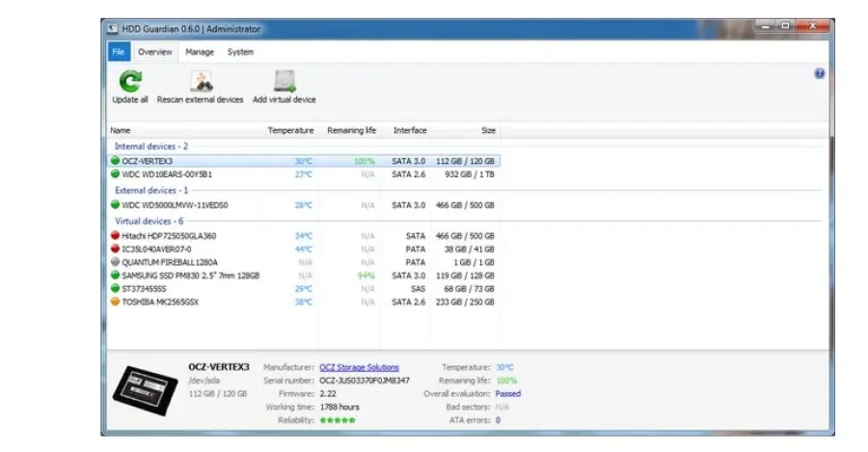Screen dimensions: 868x452
Task: Minimize the HDD Guardian window
Action: pyautogui.click(x=766, y=26)
